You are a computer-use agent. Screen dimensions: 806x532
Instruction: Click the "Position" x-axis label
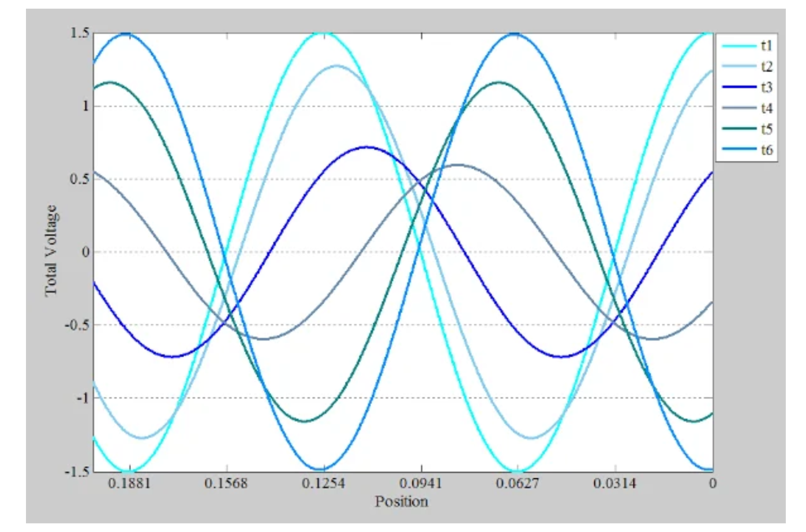click(402, 501)
